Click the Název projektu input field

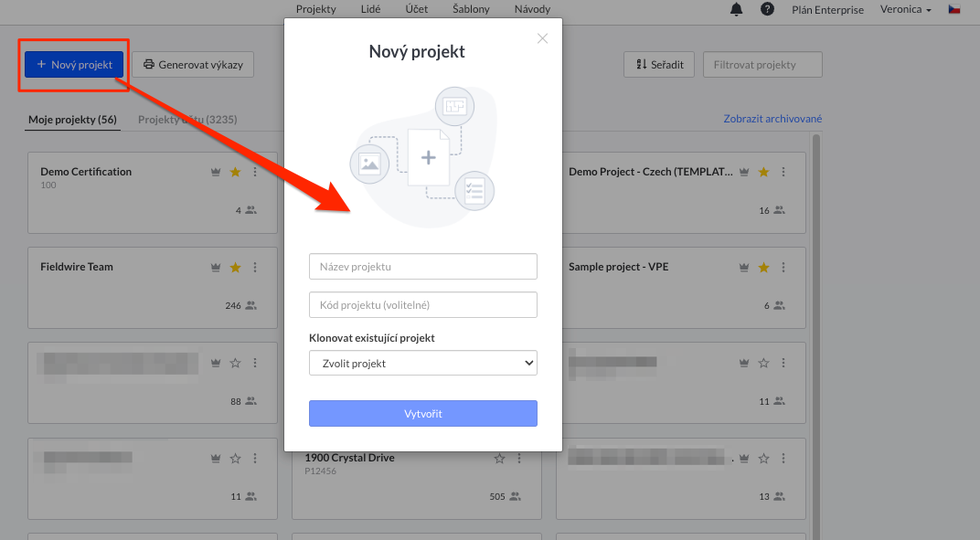pos(423,267)
